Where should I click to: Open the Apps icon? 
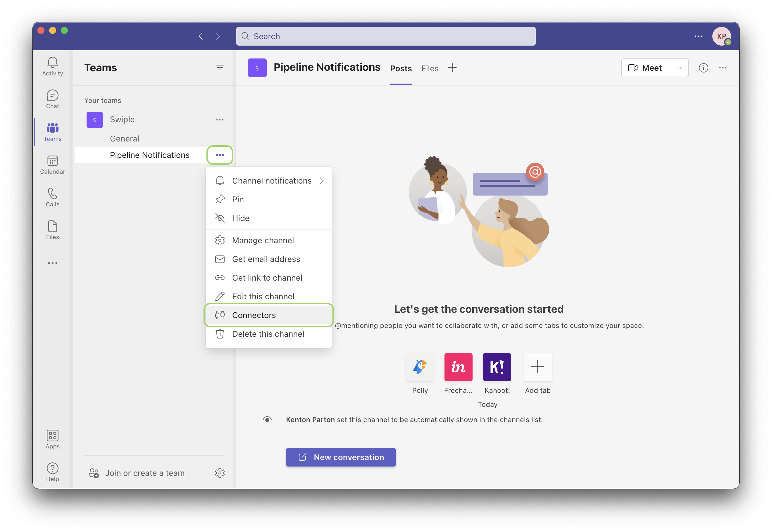tap(52, 439)
